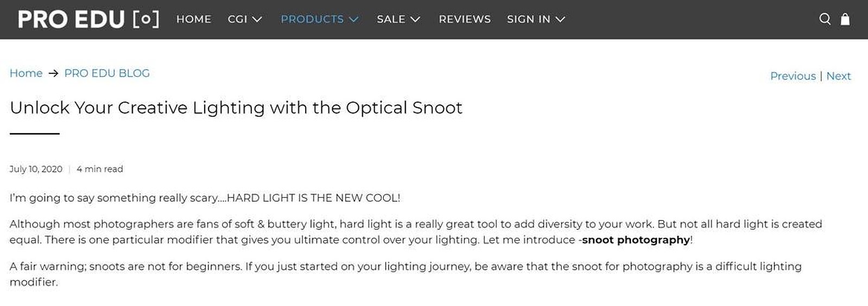Screen dimensions: 868x306
Task: Open the search magnifier icon
Action: pos(825,19)
